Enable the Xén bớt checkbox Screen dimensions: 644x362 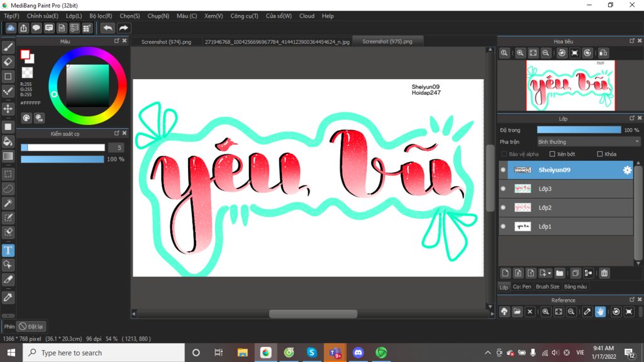(552, 154)
